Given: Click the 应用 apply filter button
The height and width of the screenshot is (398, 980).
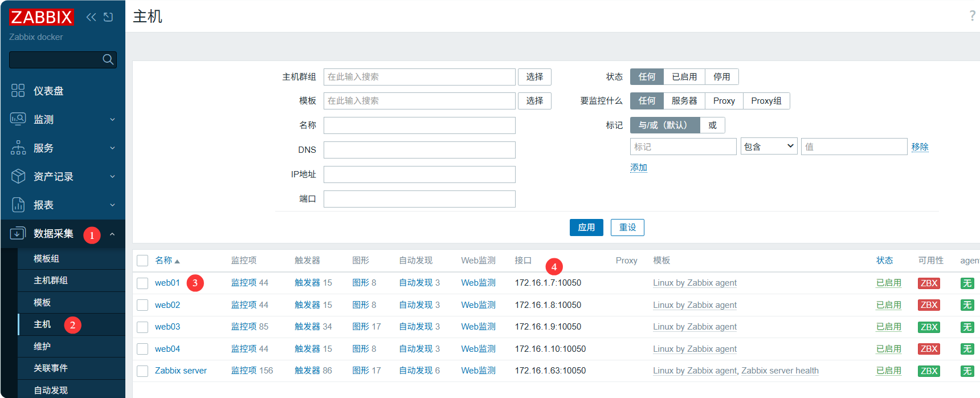Looking at the screenshot, I should (x=586, y=228).
